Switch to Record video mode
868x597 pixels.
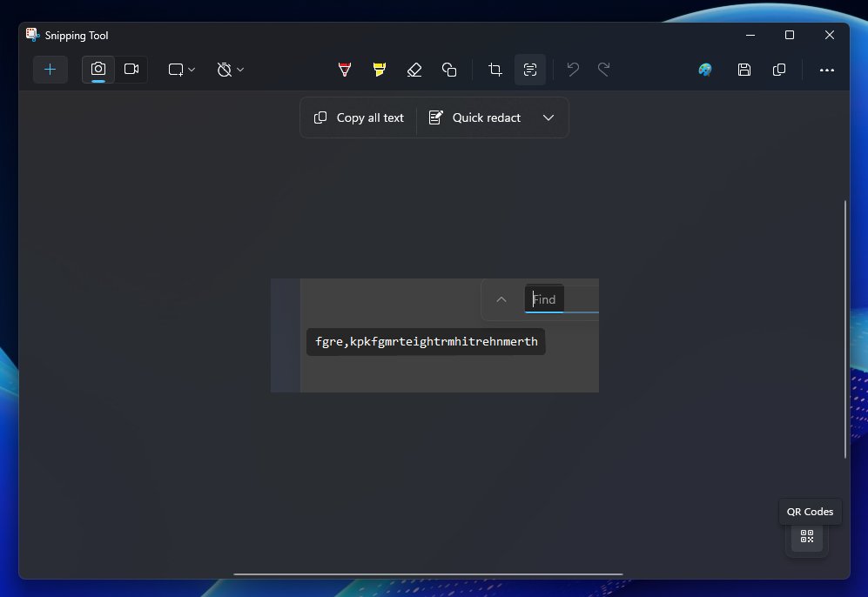point(131,70)
